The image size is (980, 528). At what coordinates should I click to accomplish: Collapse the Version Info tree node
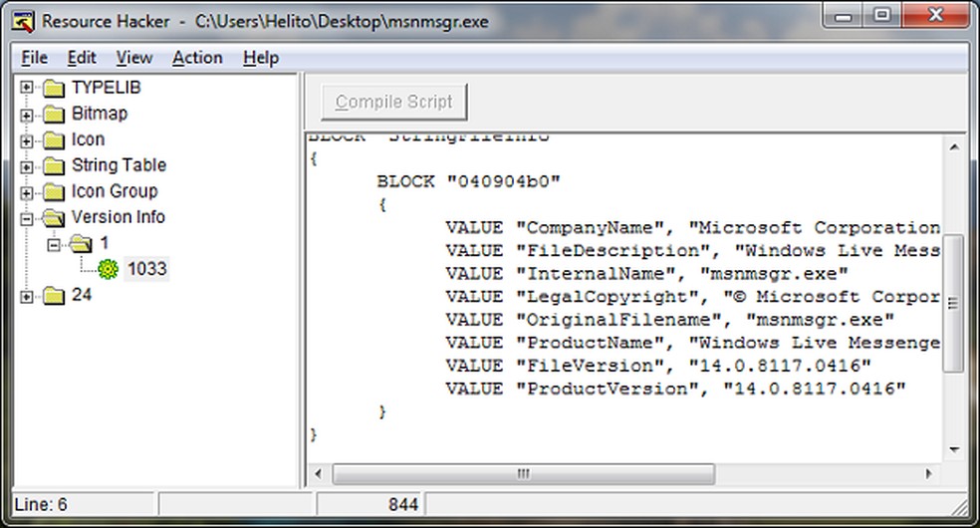[x=26, y=219]
